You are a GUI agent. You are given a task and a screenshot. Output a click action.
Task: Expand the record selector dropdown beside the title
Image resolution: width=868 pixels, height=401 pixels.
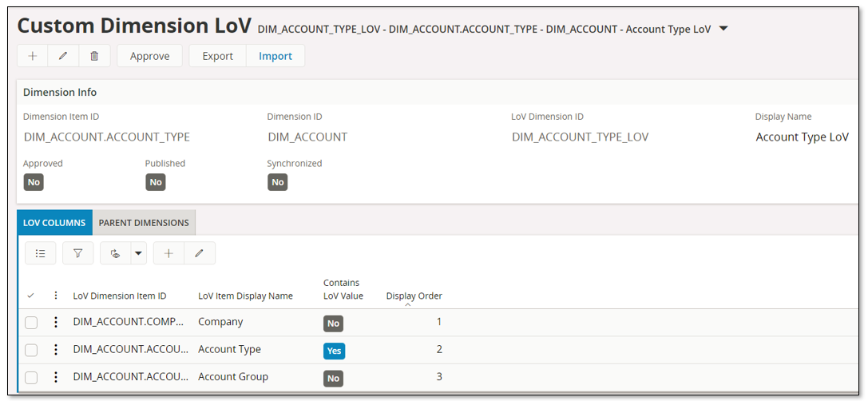(x=723, y=29)
